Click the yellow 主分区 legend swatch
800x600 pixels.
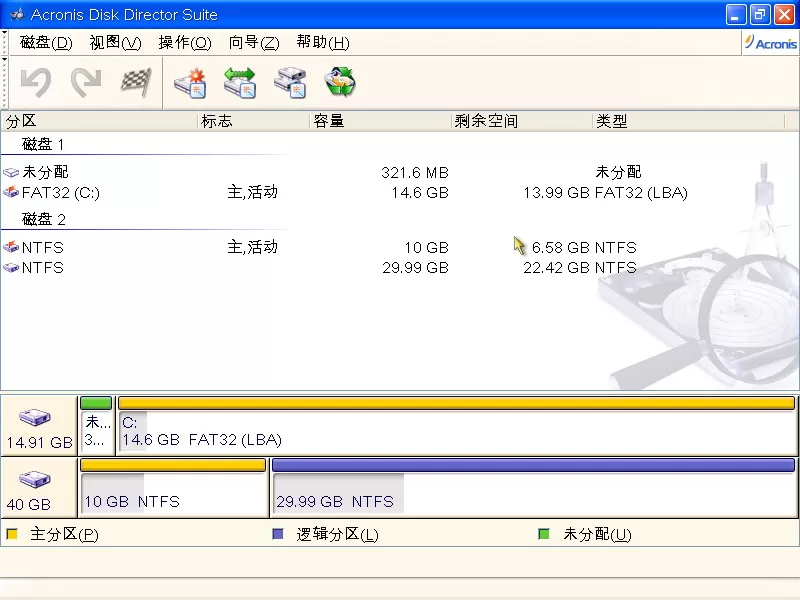(13, 534)
